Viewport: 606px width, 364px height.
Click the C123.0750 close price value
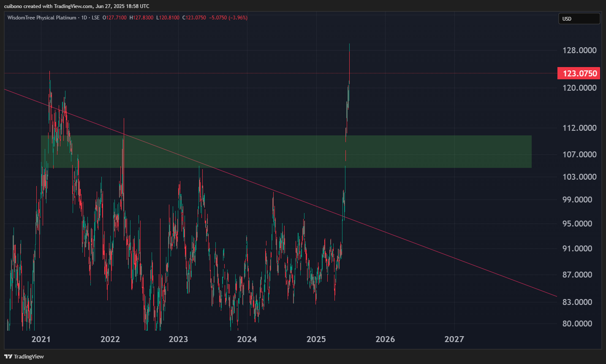click(x=194, y=18)
